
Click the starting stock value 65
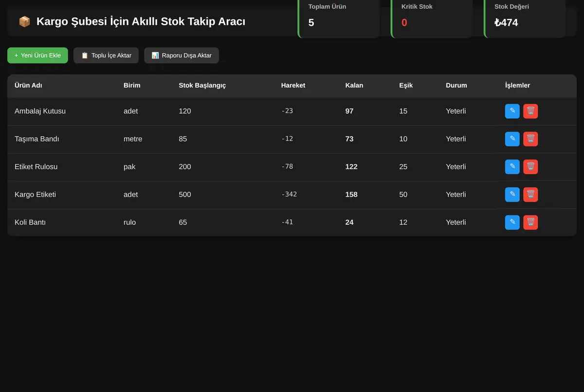pyautogui.click(x=183, y=222)
